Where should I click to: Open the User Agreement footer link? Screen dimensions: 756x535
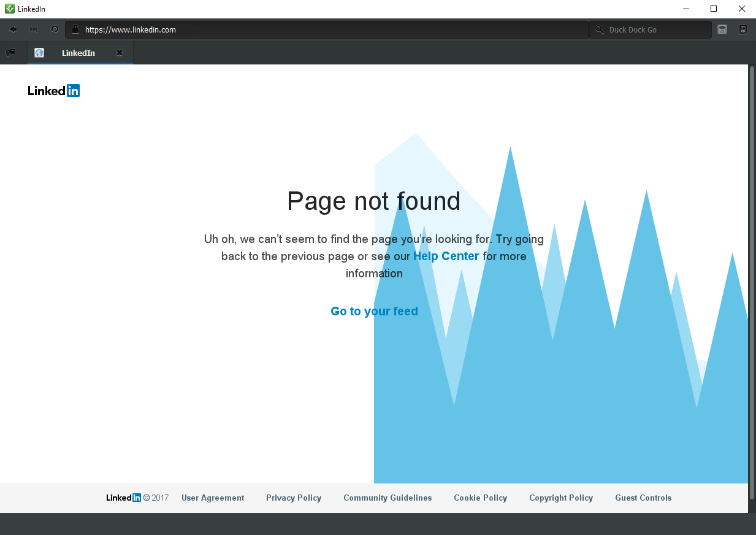click(213, 498)
